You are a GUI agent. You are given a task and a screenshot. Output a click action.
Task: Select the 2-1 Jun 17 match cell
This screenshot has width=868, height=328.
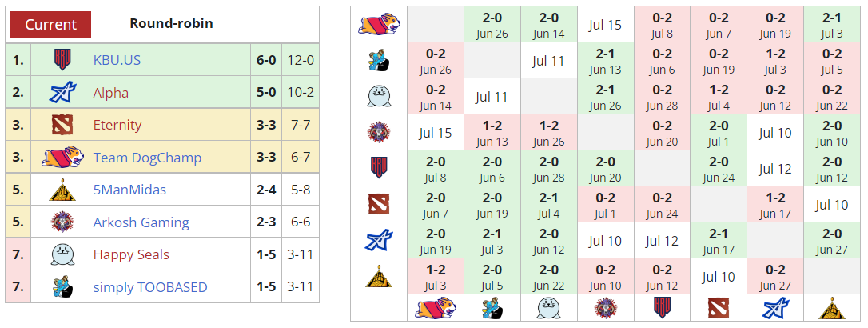coord(719,240)
